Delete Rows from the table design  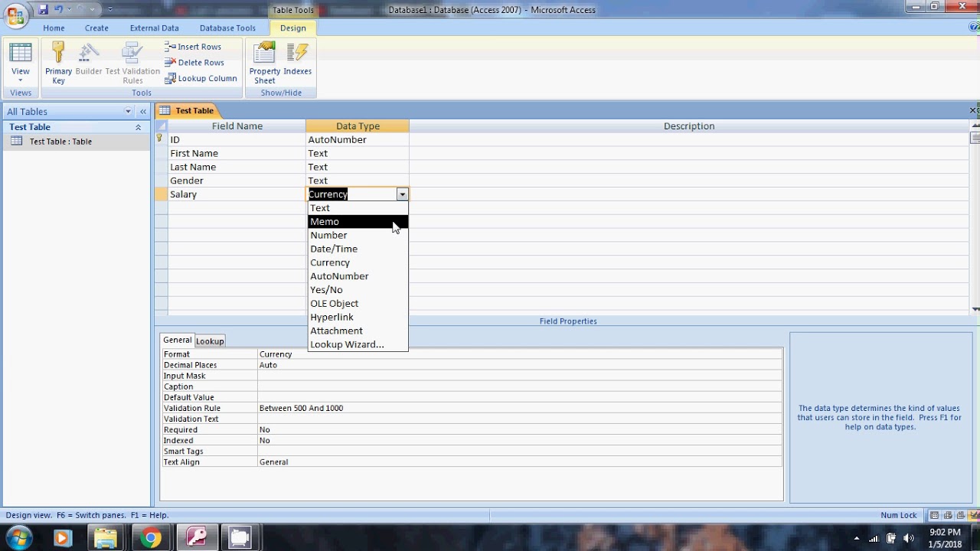tap(194, 63)
